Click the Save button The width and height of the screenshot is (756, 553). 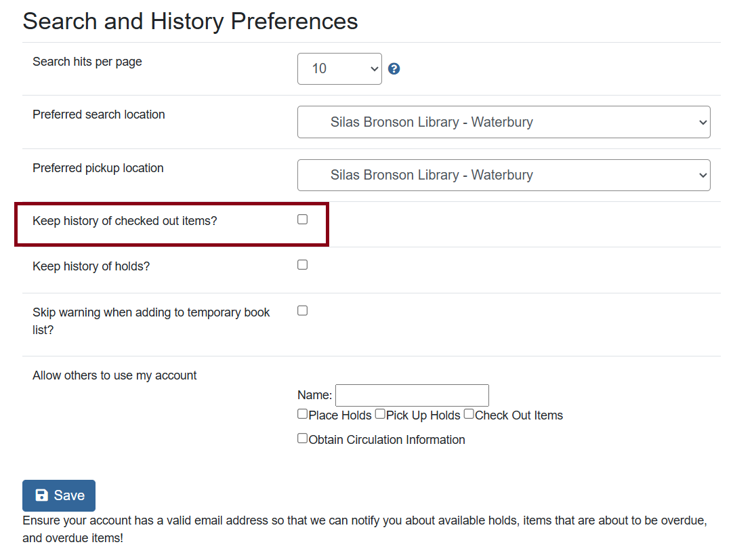tap(58, 495)
